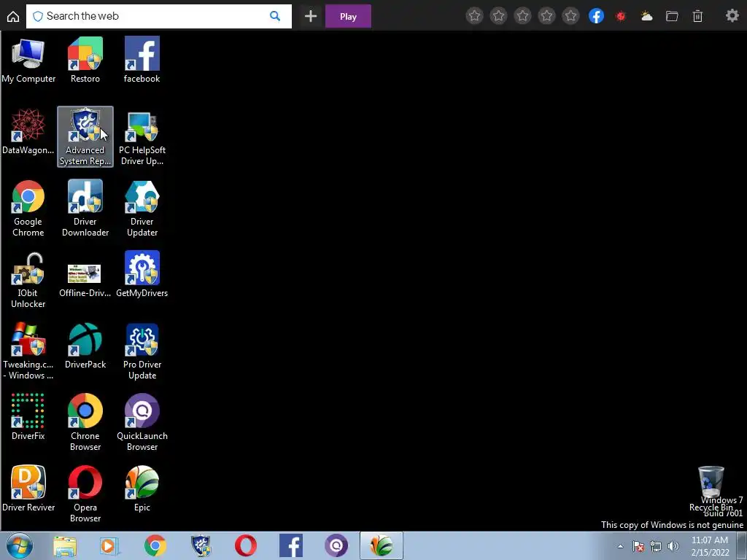Select the DataWagon desktop shortcut
This screenshot has height=560, width=747.
(x=28, y=132)
